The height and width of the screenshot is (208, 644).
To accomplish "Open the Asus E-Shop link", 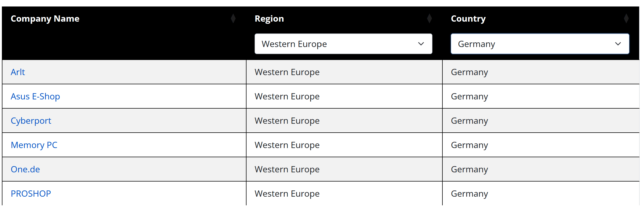I will [35, 96].
